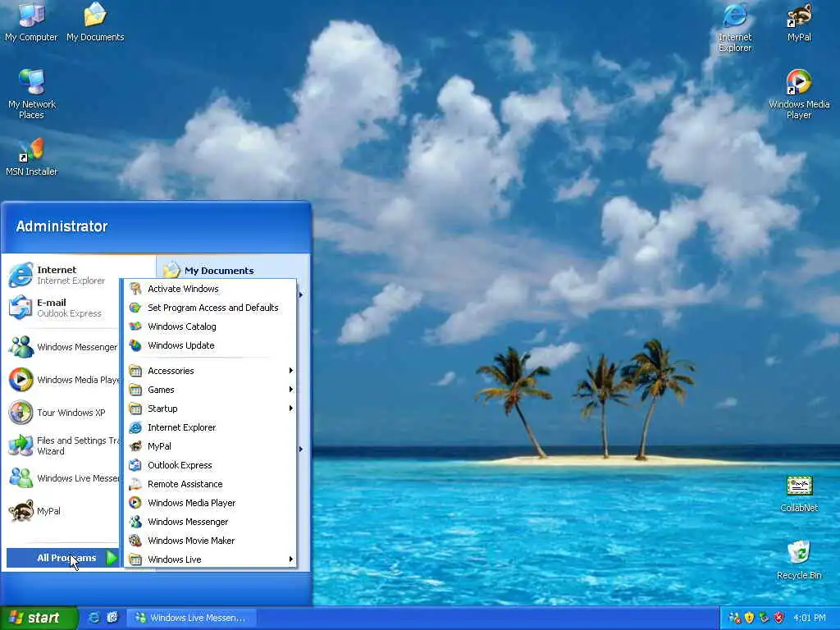Expand the Windows Live submenu
This screenshot has width=840, height=630.
click(210, 559)
